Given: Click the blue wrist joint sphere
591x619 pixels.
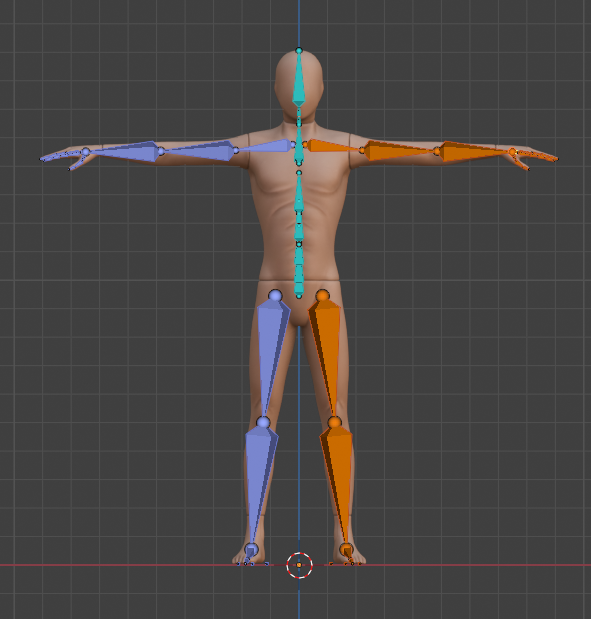Looking at the screenshot, I should (x=85, y=152).
